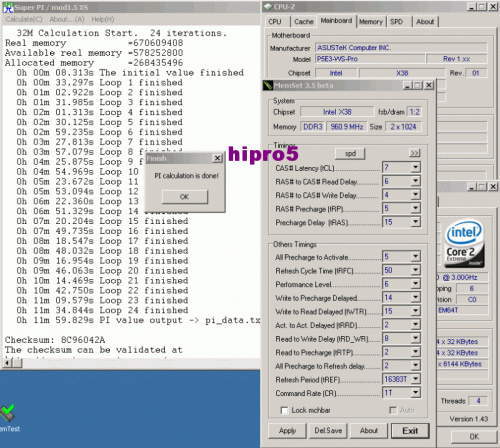Open the Command Rate (CR) dropdown

tap(415, 393)
